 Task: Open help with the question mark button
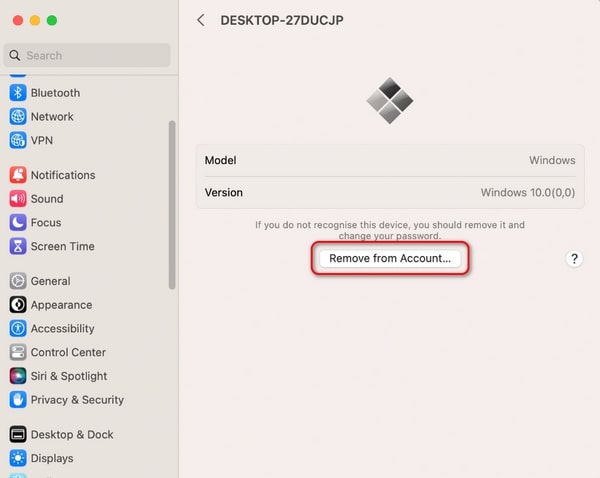[x=574, y=259]
